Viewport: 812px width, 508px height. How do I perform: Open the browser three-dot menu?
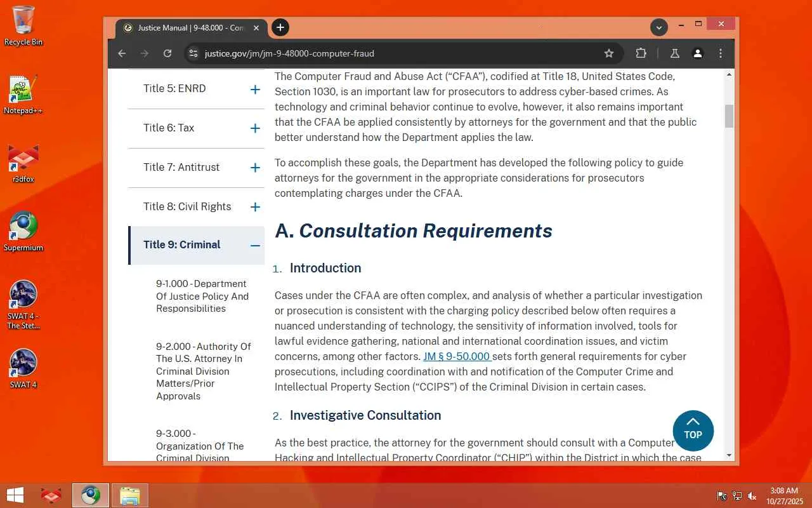[721, 53]
